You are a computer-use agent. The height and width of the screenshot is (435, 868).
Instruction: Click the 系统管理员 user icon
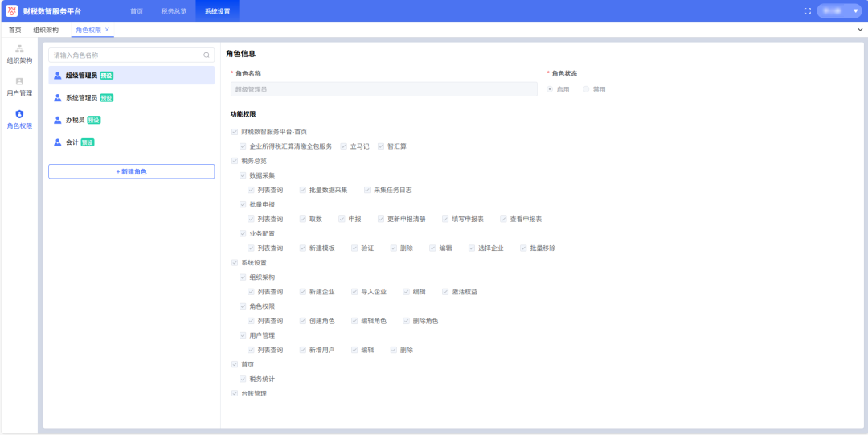(x=58, y=97)
